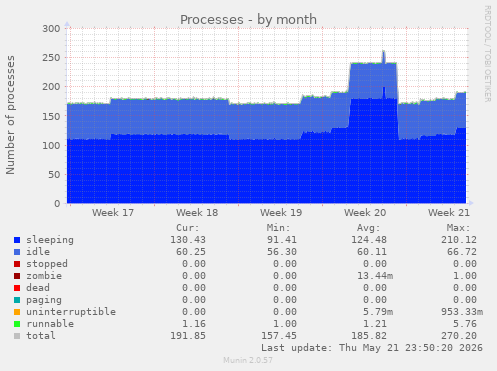The image size is (497, 371).
Task: Click the runnable max value 5.76
Action: pos(465,324)
